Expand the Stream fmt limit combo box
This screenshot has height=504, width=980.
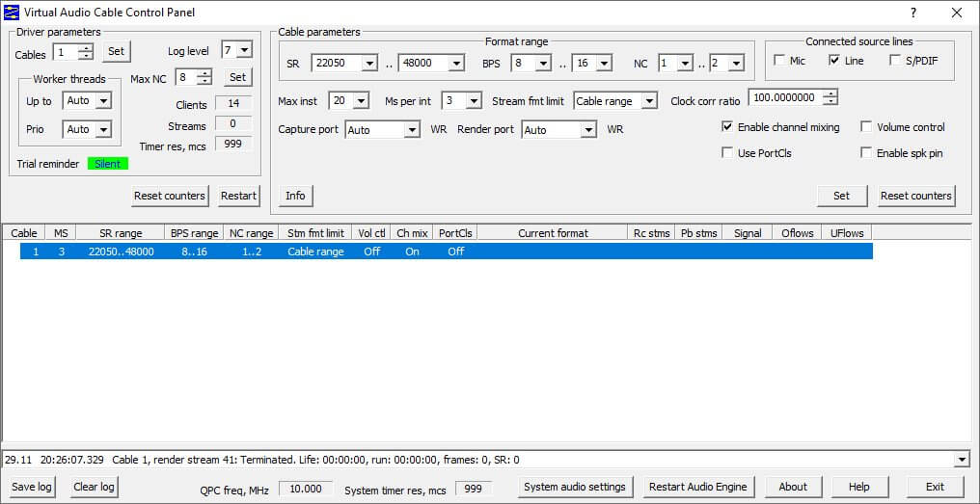click(615, 100)
